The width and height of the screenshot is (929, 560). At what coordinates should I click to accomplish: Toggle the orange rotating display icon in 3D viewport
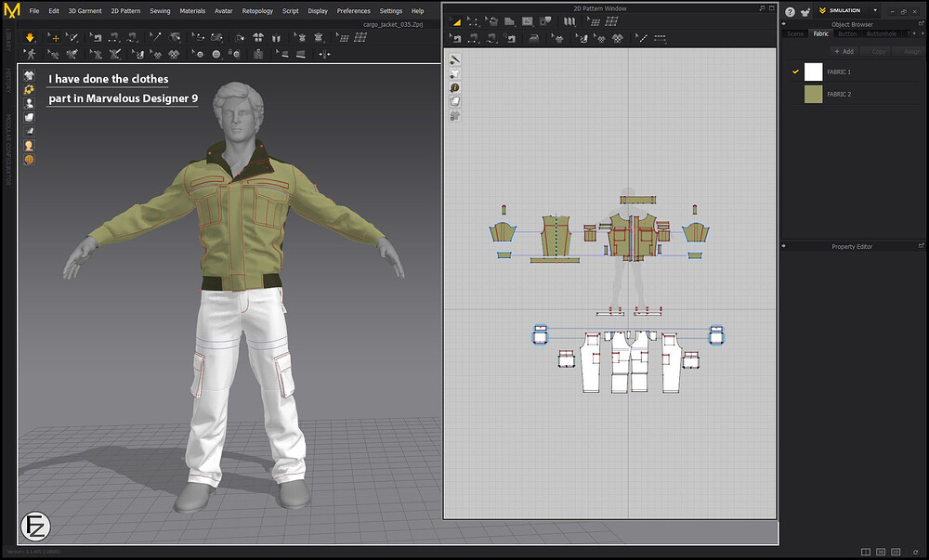(29, 89)
